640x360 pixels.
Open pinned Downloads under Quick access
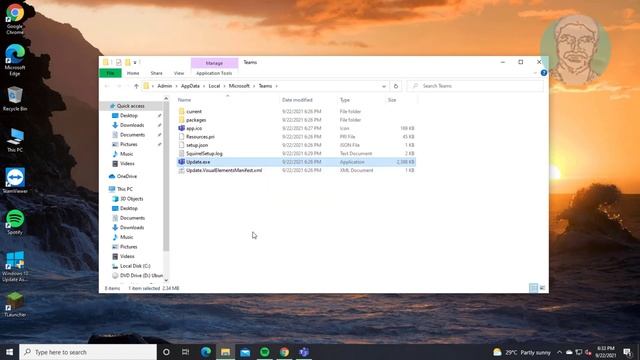pyautogui.click(x=132, y=125)
